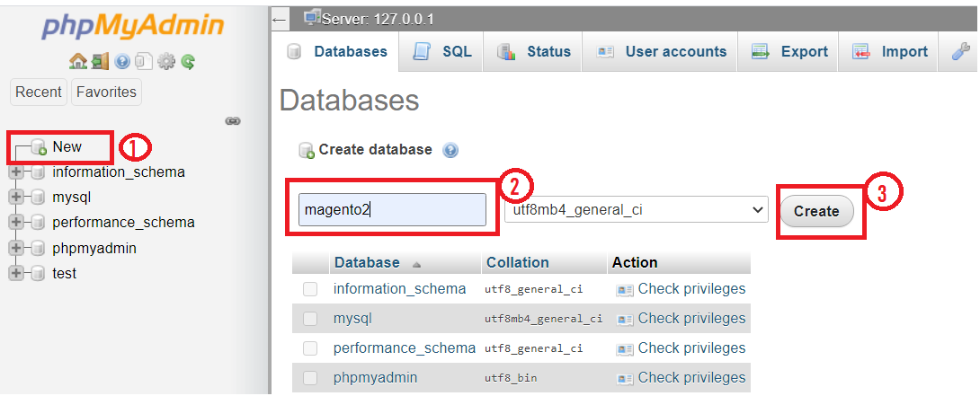Tick checkbox for information_schema row

click(310, 289)
